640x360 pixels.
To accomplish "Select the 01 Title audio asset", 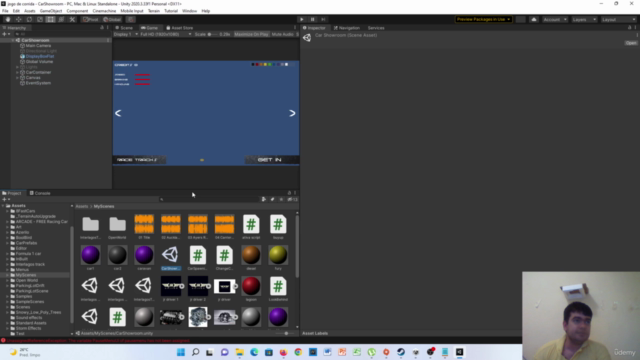I will click(144, 227).
